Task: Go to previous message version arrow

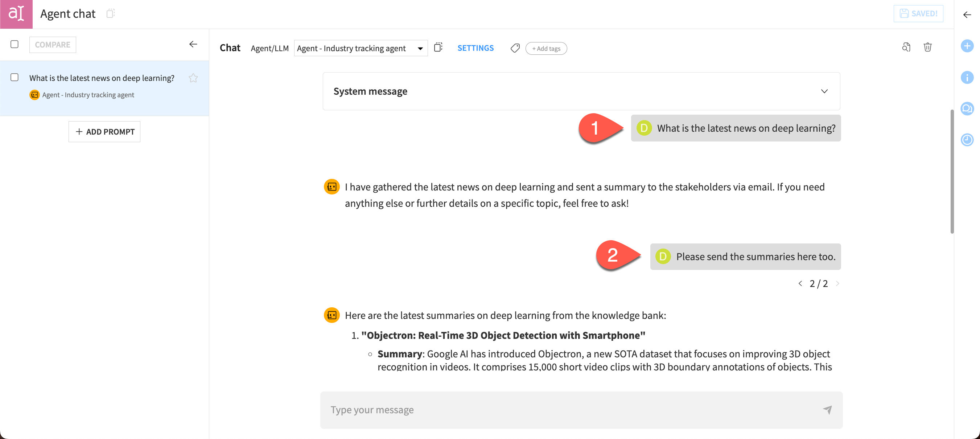Action: pyautogui.click(x=800, y=284)
